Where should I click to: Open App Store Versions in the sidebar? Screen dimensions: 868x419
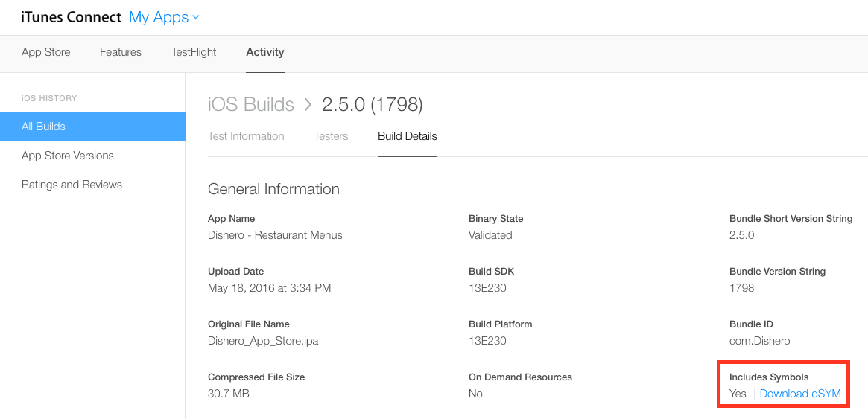point(68,156)
